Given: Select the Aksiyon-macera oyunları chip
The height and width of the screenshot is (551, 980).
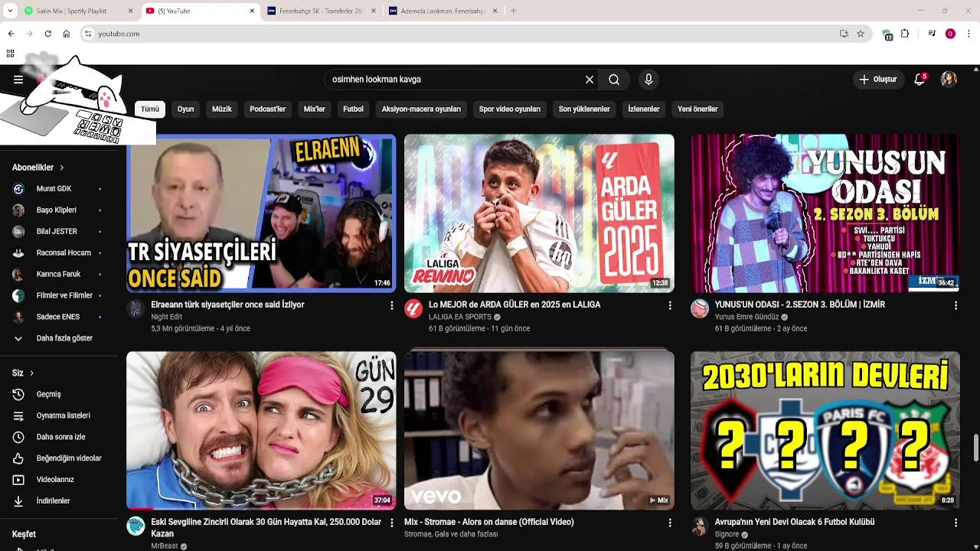Looking at the screenshot, I should coord(421,109).
